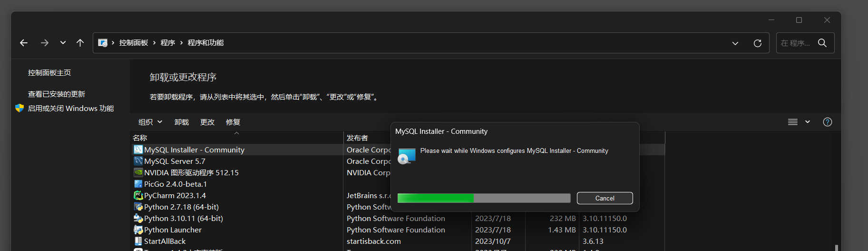Select StartAllBack row
The width and height of the screenshot is (868, 251).
click(x=398, y=241)
